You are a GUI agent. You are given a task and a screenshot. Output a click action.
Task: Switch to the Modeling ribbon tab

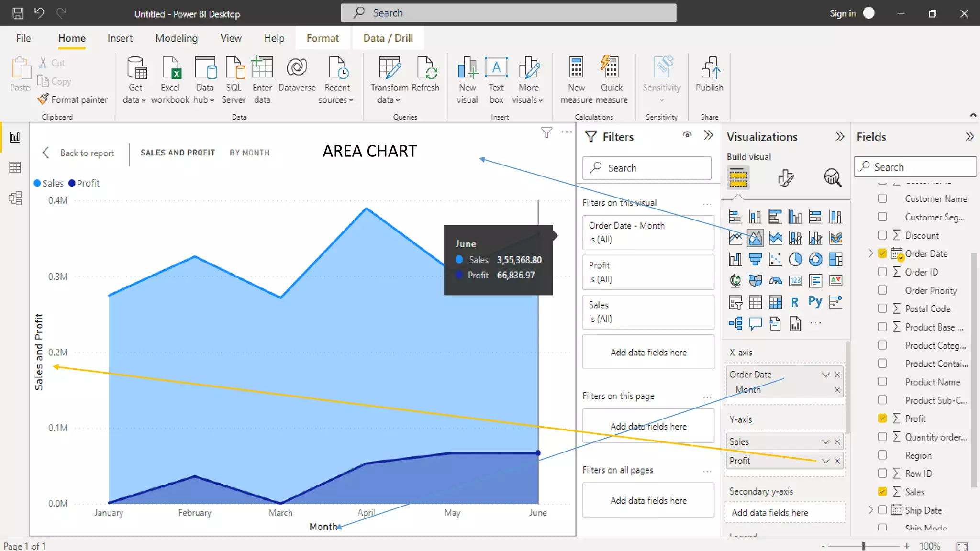176,38
